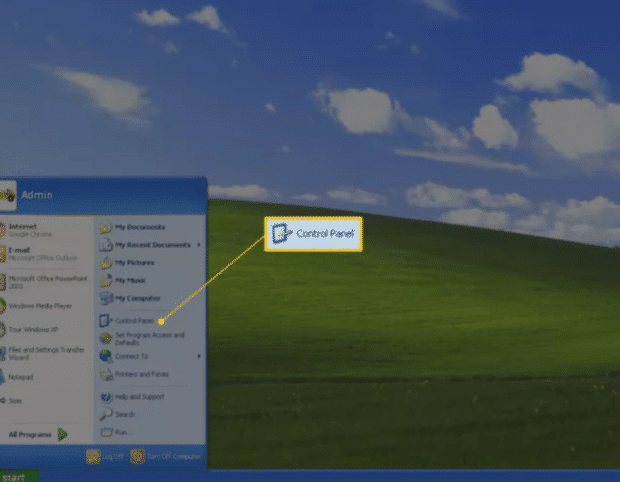The width and height of the screenshot is (620, 482).
Task: Click the Run icon
Action: tap(106, 432)
